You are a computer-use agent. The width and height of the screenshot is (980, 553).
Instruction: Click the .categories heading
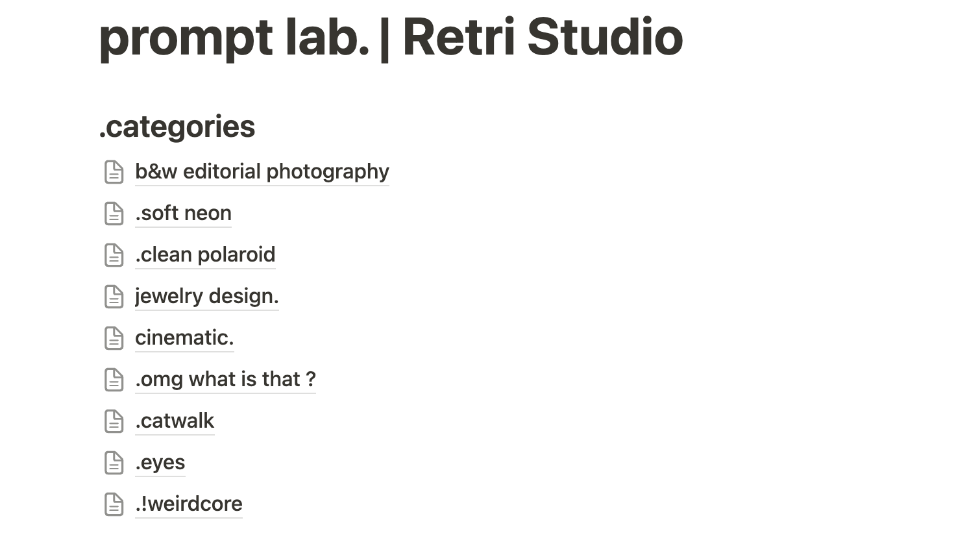point(177,127)
